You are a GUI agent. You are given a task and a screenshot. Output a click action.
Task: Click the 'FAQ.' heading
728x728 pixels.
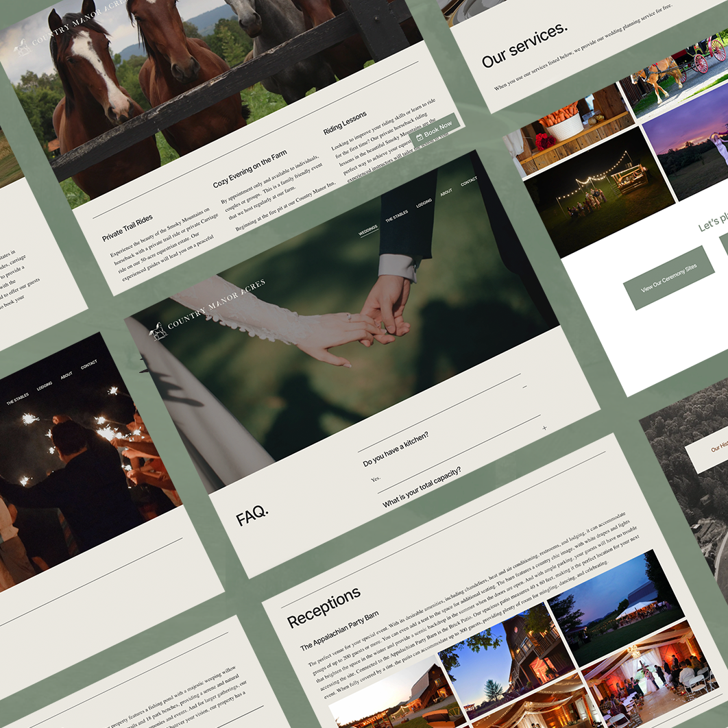click(252, 515)
